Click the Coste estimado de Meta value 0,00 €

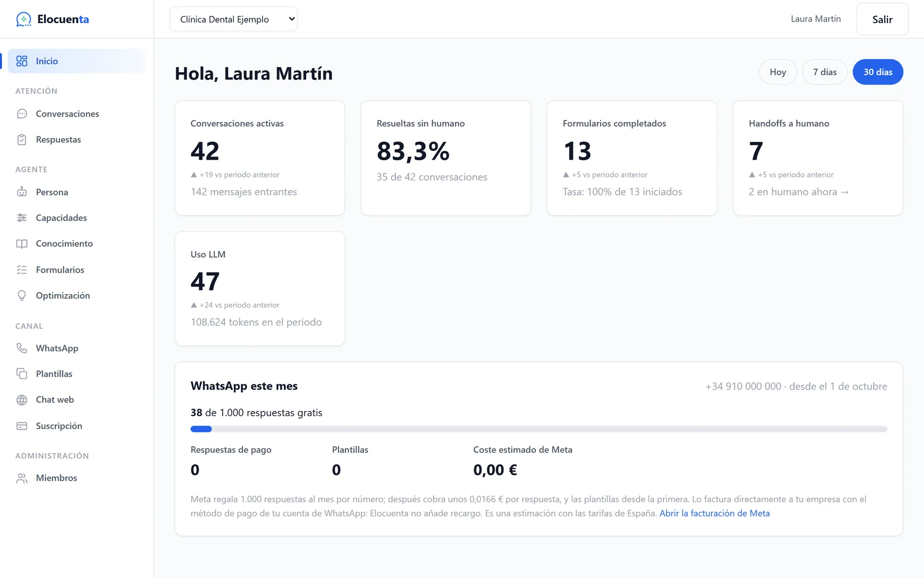pos(495,470)
